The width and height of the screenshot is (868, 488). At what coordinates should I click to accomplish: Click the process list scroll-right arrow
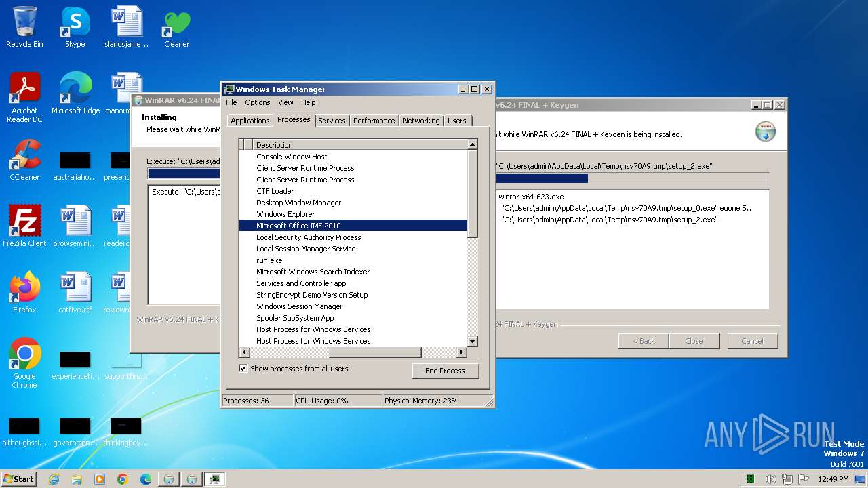point(462,352)
